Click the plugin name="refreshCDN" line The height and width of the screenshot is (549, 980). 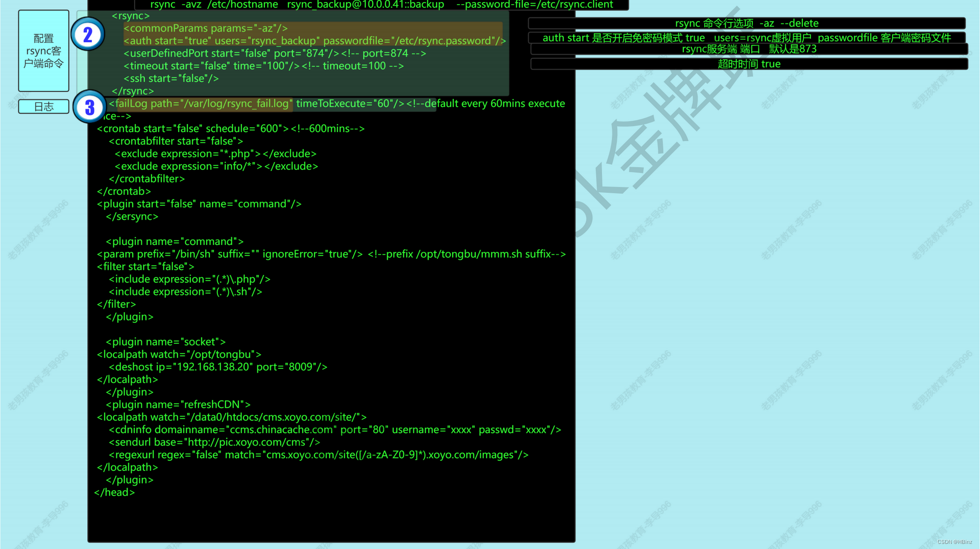pos(178,405)
